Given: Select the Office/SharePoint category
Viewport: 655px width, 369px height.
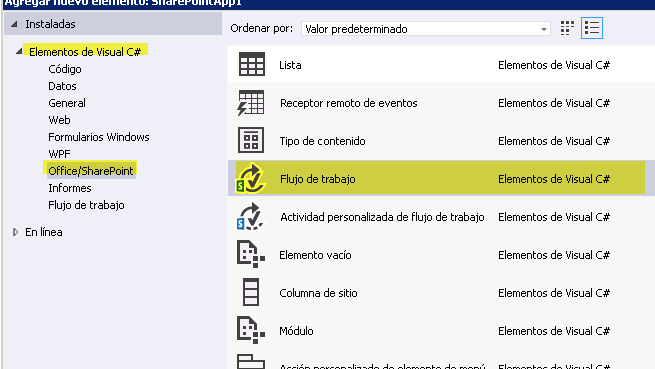Looking at the screenshot, I should click(x=91, y=171).
